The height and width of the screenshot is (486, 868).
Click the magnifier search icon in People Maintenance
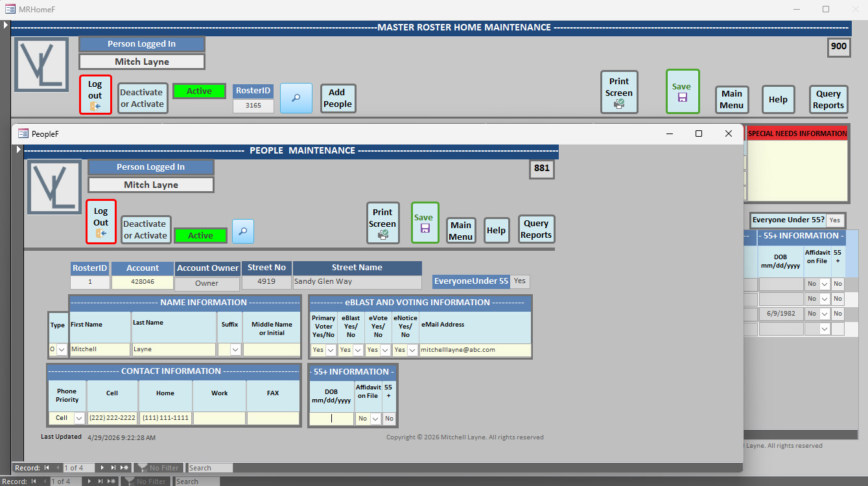point(243,231)
